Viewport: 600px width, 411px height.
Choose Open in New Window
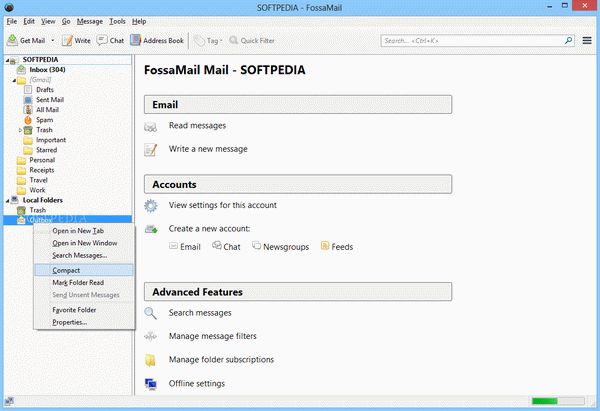coord(85,243)
